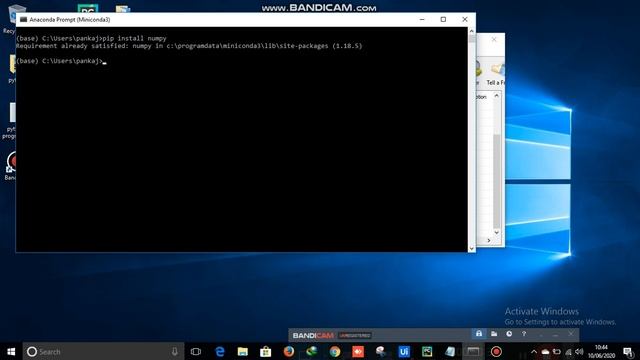
Task: Select the Bandicam desktop shortcut
Action: point(11,166)
